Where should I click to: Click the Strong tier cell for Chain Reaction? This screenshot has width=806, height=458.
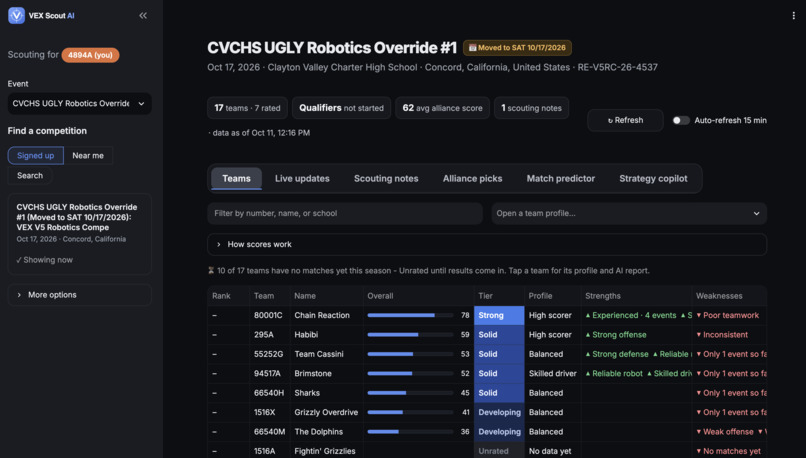pyautogui.click(x=499, y=315)
